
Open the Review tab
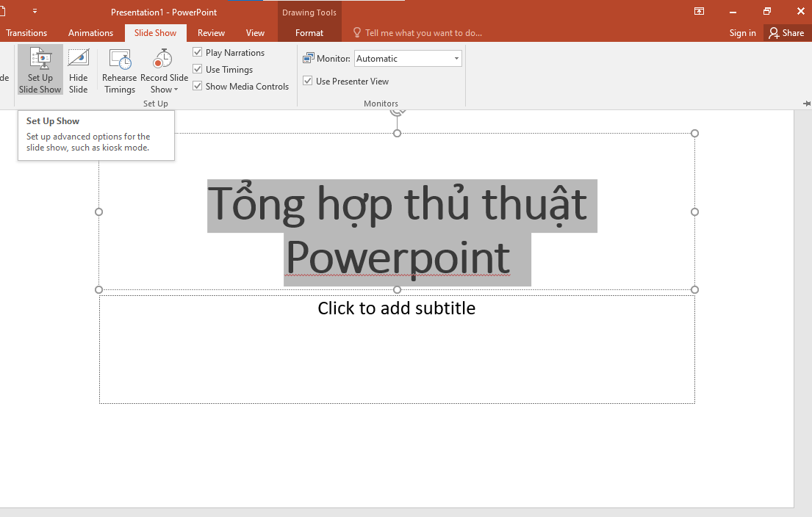pos(212,32)
